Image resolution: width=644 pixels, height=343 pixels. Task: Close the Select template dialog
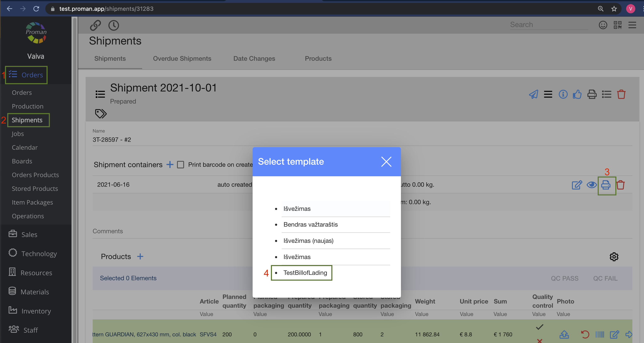pos(386,162)
